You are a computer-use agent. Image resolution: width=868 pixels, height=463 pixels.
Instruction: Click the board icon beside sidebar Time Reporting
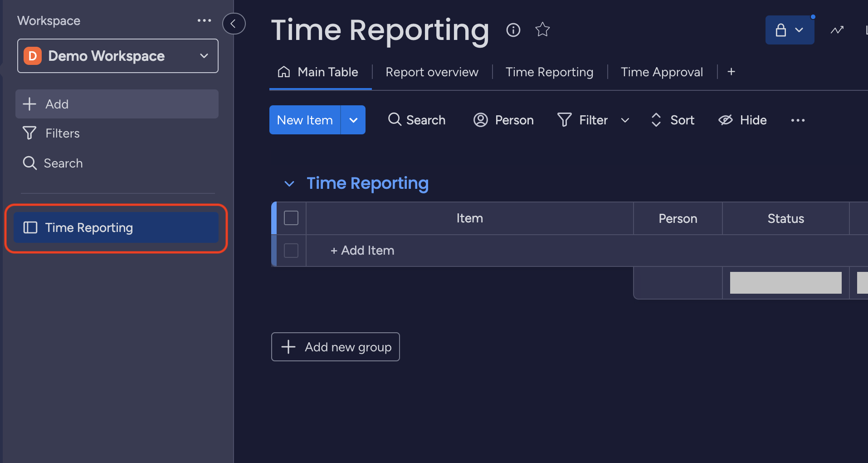coord(30,227)
